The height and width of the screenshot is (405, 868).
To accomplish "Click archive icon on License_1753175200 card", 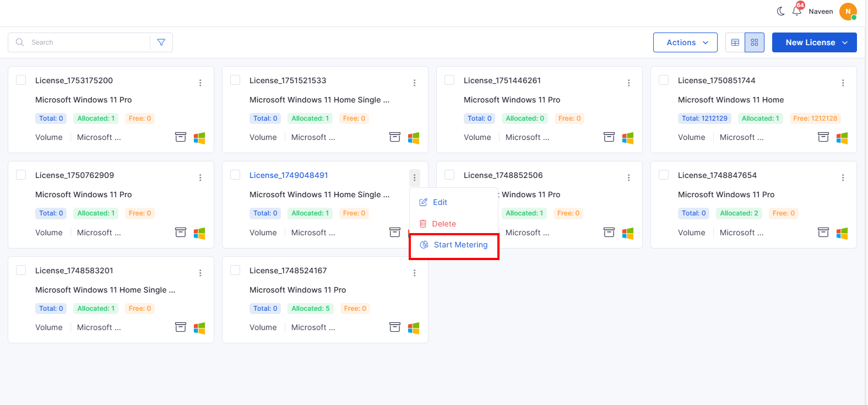I will pyautogui.click(x=181, y=137).
